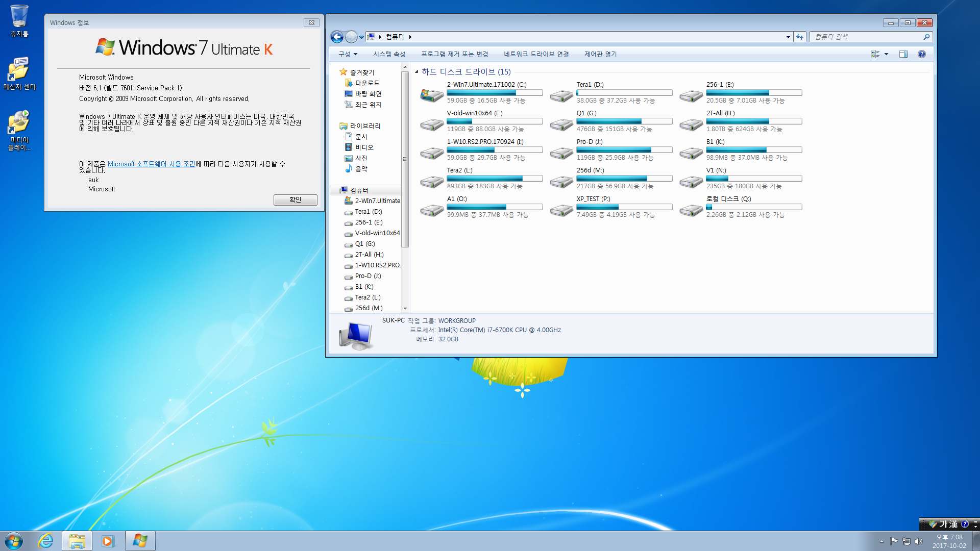The height and width of the screenshot is (551, 980).
Task: Click the Explorer Forward navigation button
Action: (x=351, y=37)
